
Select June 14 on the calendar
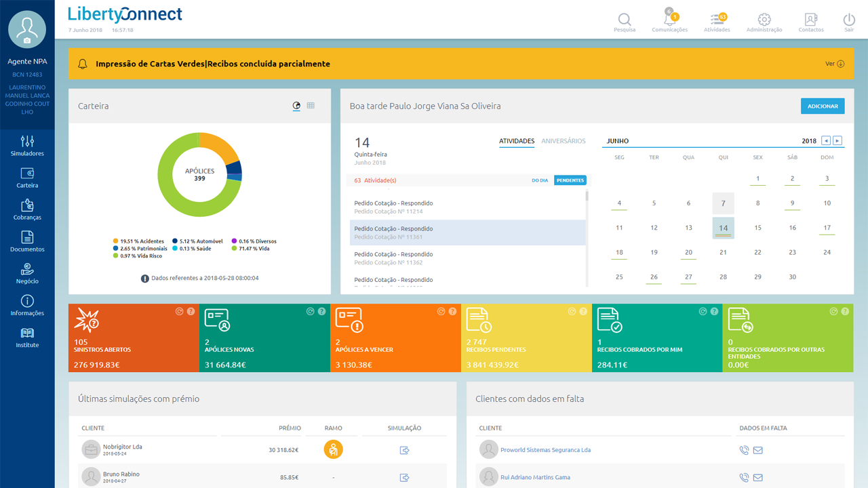point(723,228)
